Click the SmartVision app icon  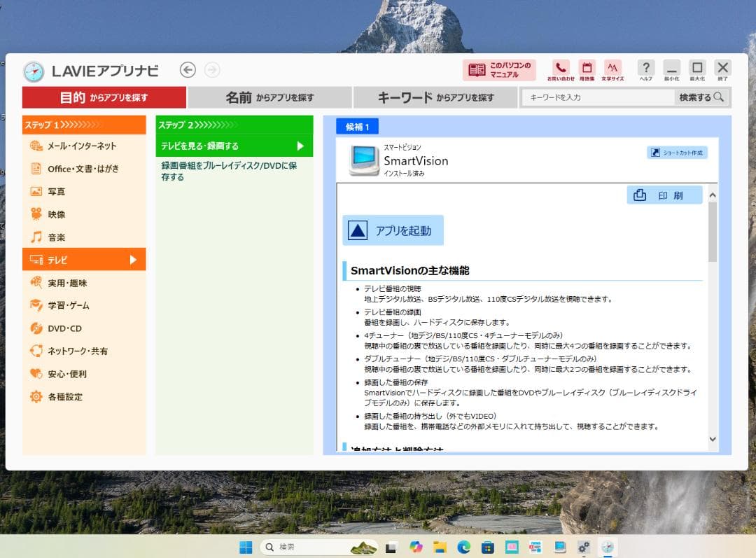364,160
